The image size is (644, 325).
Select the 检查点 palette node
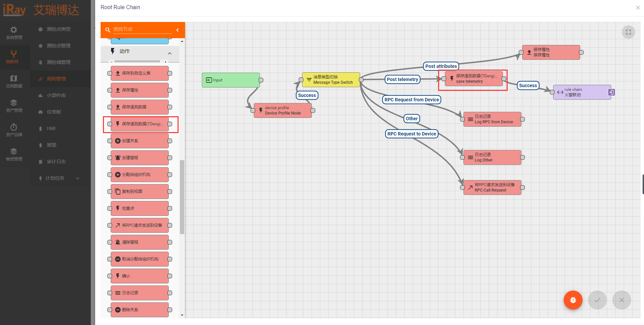point(140,208)
